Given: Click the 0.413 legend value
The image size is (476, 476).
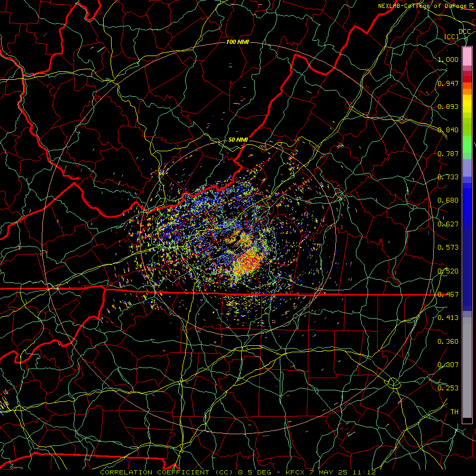Looking at the screenshot, I should (x=448, y=318).
